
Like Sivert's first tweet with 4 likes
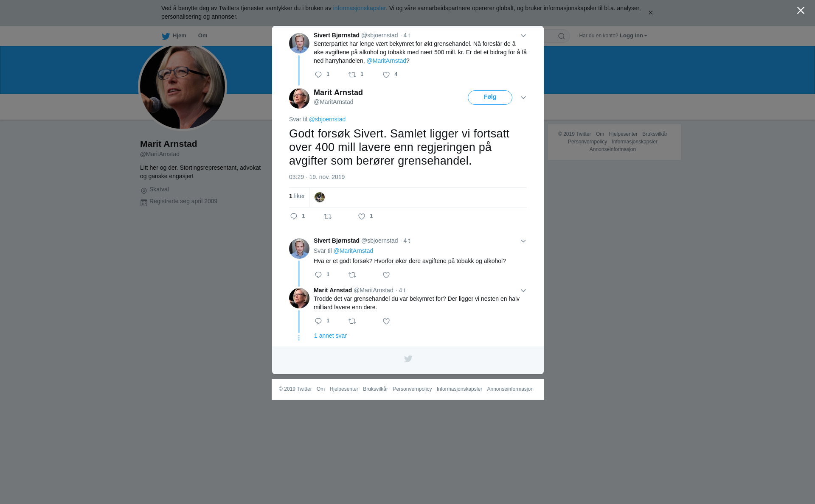tap(386, 75)
